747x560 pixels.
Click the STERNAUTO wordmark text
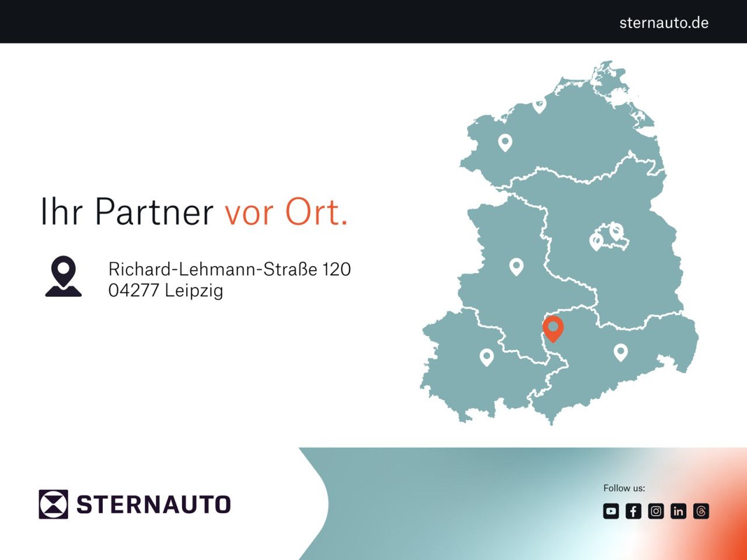tap(155, 504)
